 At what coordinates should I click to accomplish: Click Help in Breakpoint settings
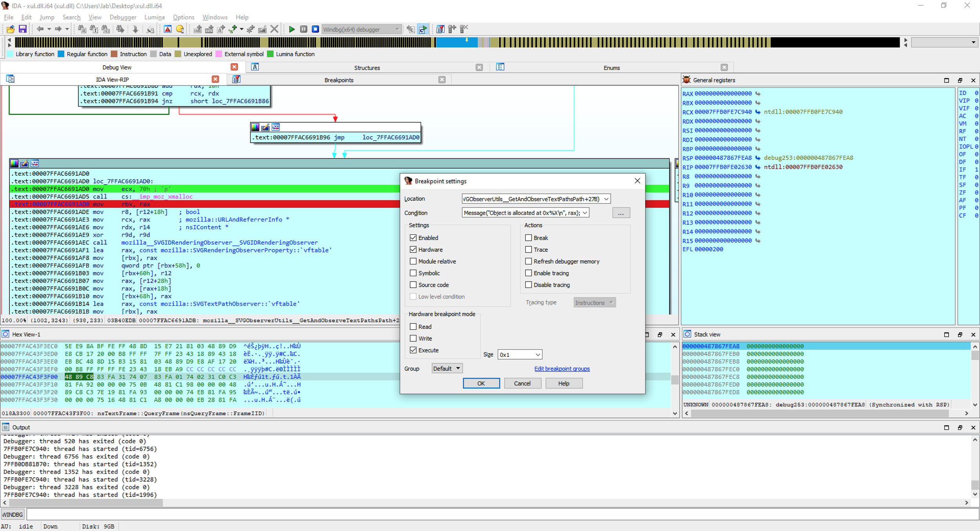tap(564, 384)
